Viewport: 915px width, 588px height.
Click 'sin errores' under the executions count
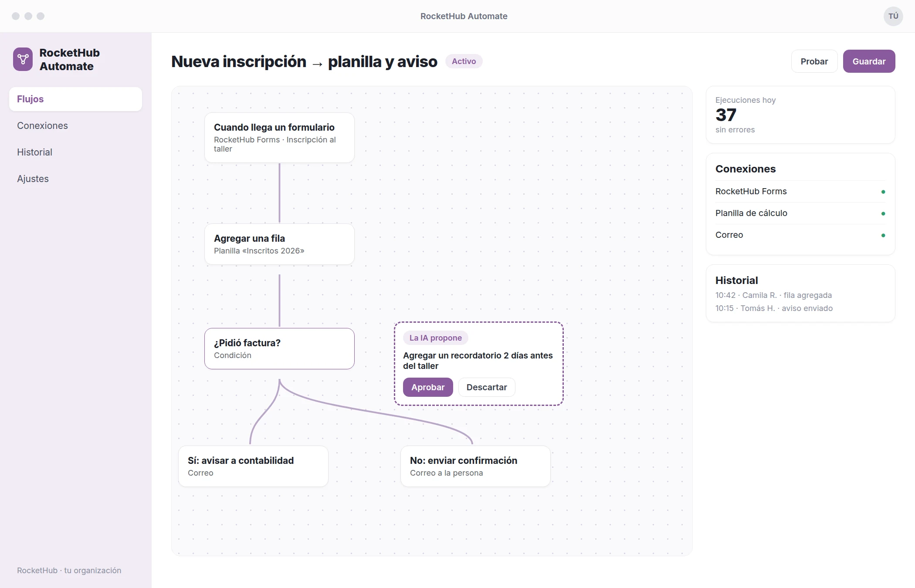tap(735, 130)
